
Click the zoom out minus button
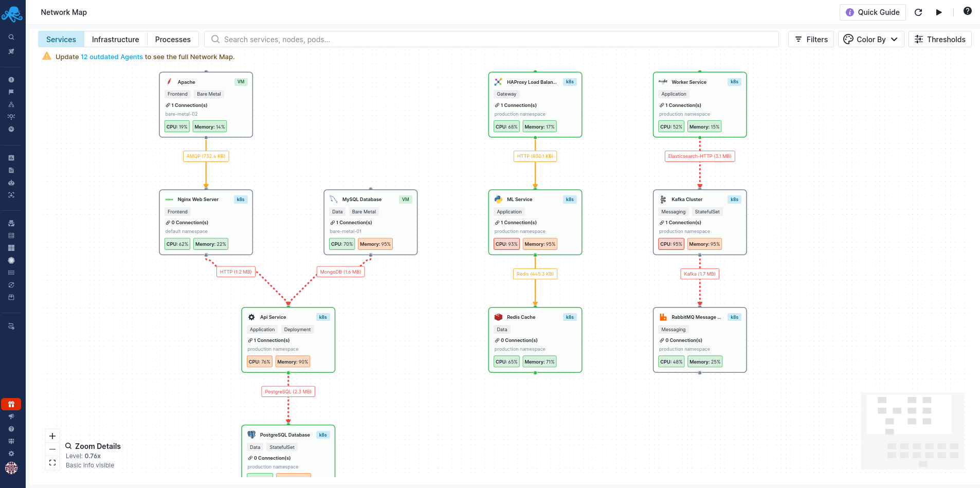click(52, 449)
